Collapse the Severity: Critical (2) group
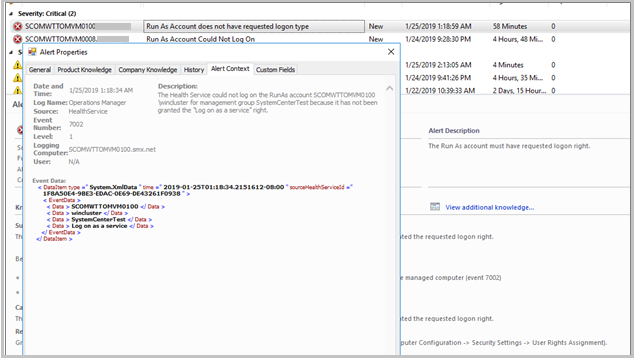Screen dimensions: 635x362 click(x=11, y=14)
